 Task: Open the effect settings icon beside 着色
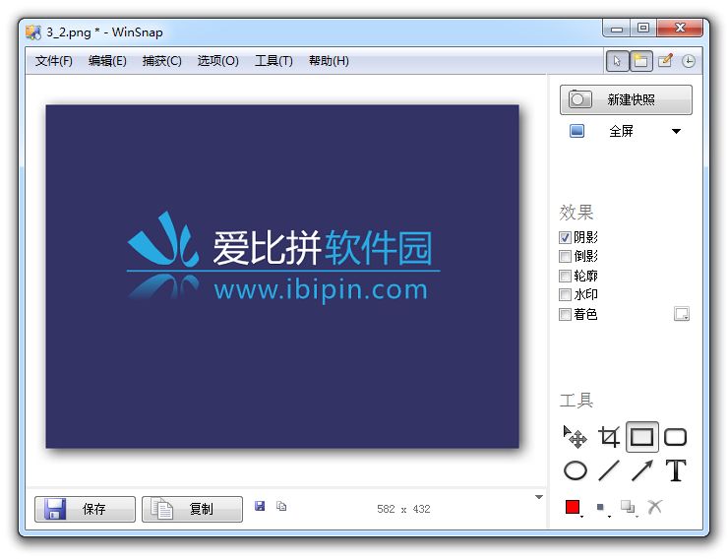(x=682, y=314)
